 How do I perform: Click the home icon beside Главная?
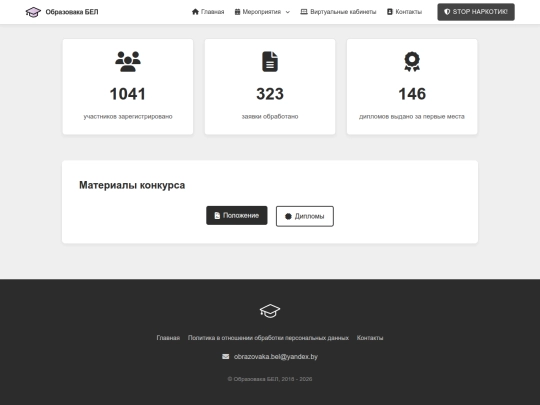(x=195, y=12)
